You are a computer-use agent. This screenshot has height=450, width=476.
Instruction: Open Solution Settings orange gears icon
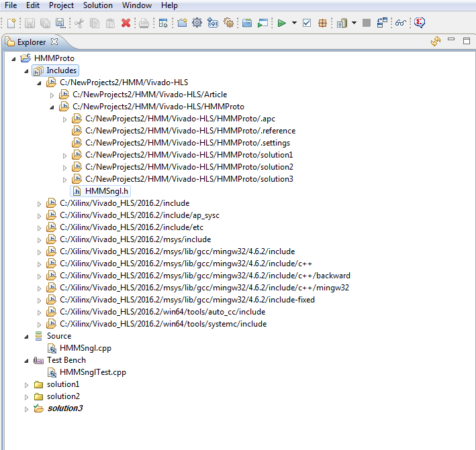point(228,23)
